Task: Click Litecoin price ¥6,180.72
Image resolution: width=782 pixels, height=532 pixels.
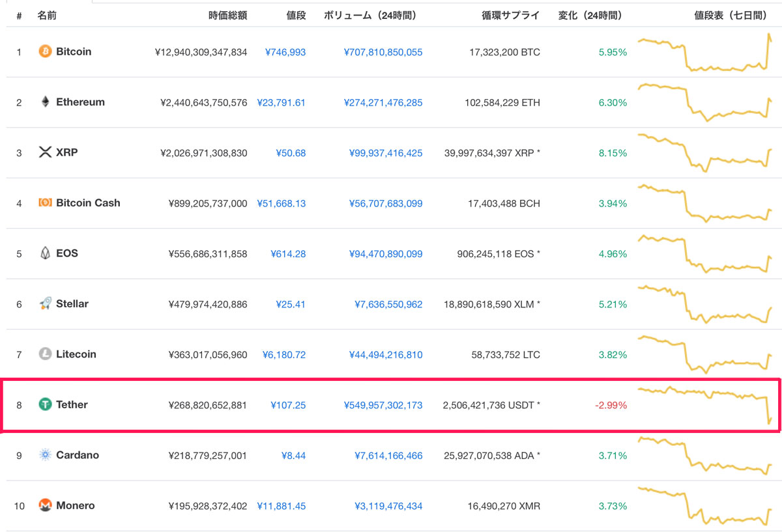Action: click(283, 355)
